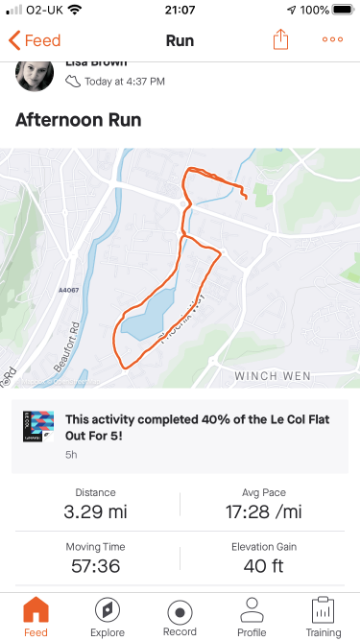Open the three-dot more options menu

pos(333,40)
